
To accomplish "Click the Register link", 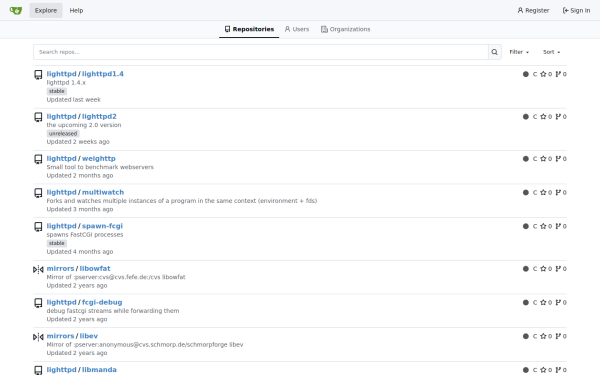I will [x=533, y=10].
